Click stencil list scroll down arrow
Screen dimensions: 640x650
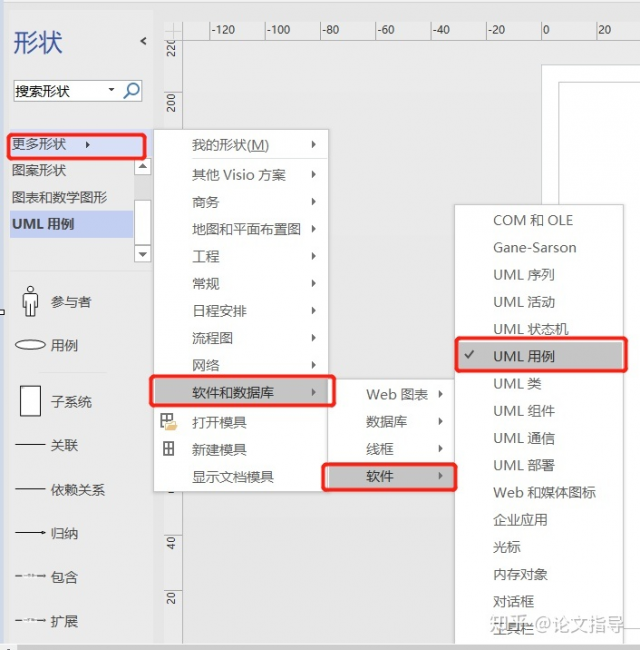[143, 254]
